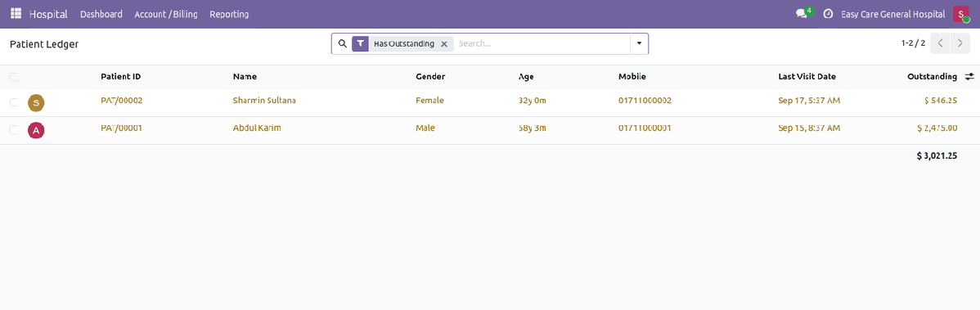Open record PAT/00001
The height and width of the screenshot is (310, 980).
pos(122,128)
